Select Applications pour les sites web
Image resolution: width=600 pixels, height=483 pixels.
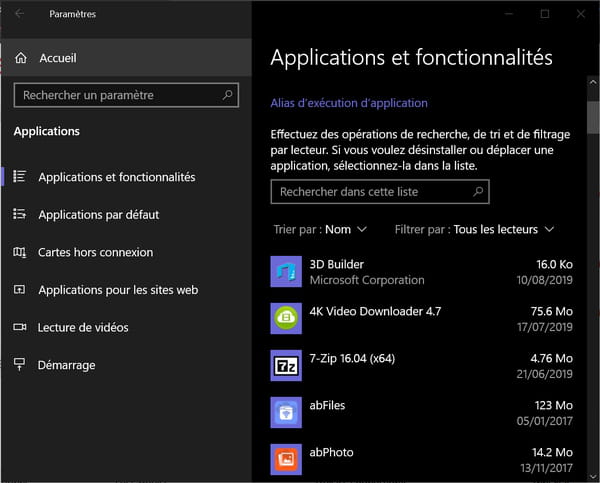click(x=126, y=290)
